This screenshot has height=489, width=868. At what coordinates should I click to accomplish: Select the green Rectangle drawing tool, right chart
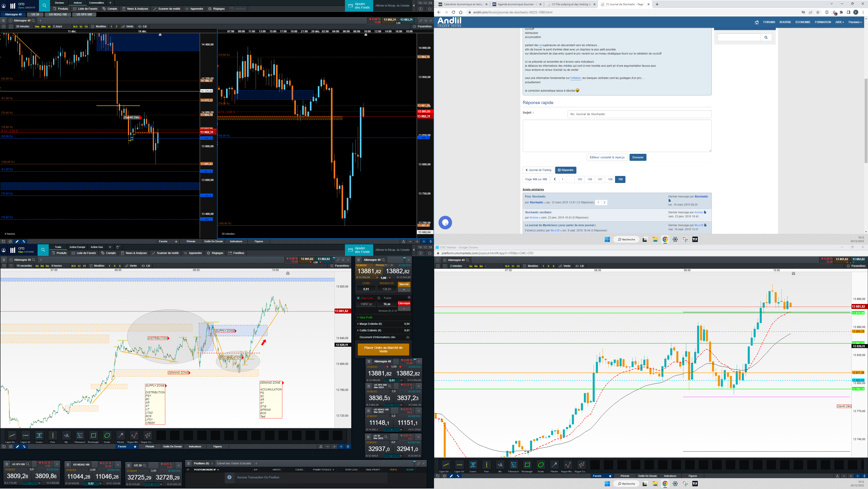(x=527, y=465)
